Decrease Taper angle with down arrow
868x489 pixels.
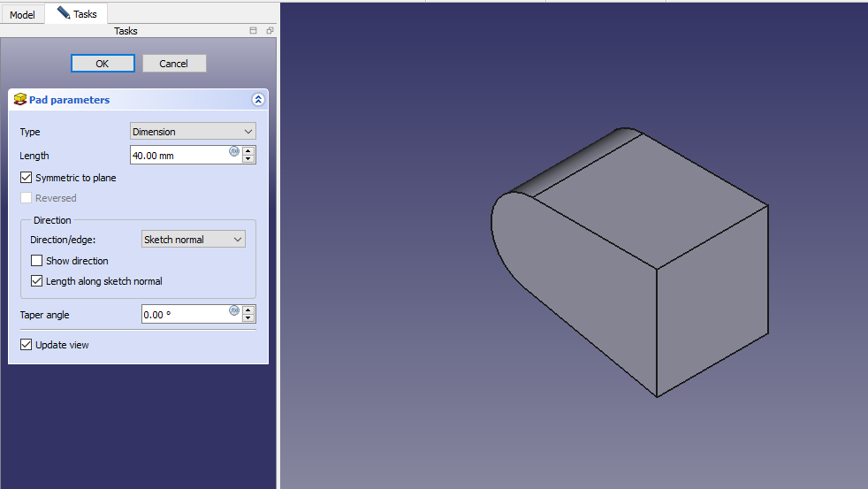[x=248, y=318]
